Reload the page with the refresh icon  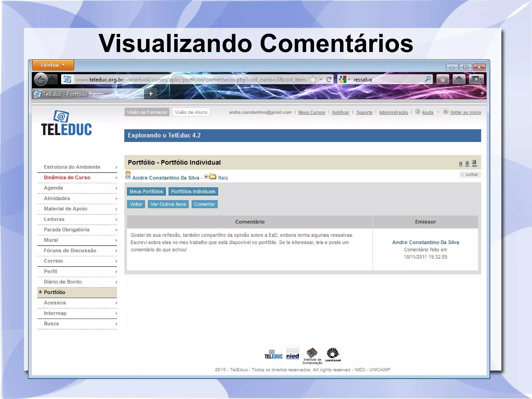pos(329,79)
